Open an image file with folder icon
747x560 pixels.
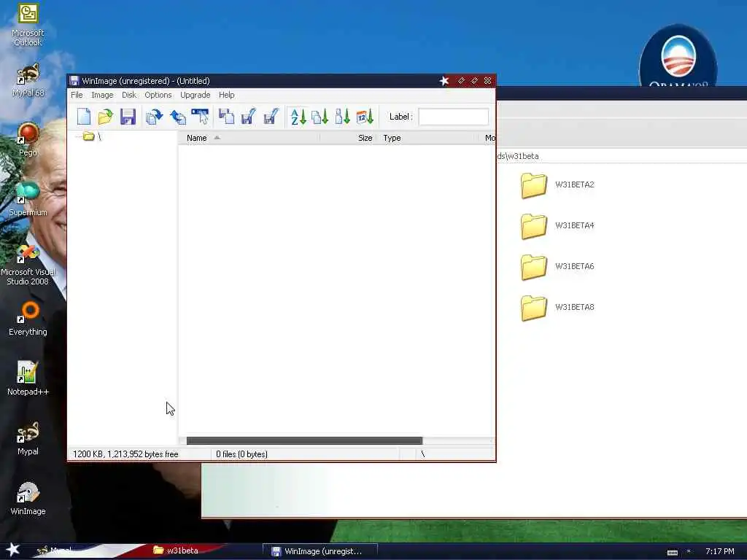tap(106, 117)
